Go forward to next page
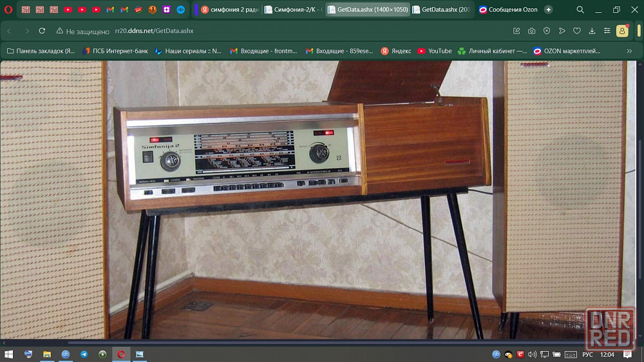Screen dimensions: 644x362 (x=26, y=31)
